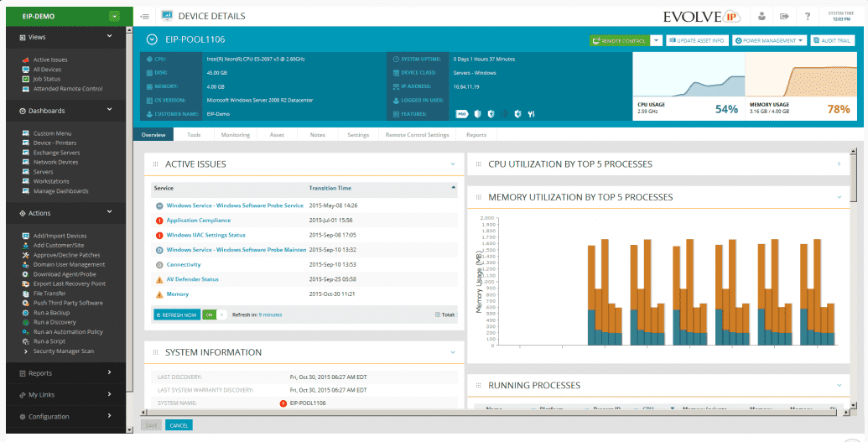Open the Remote Control Settings tab
The width and height of the screenshot is (868, 442).
417,134
